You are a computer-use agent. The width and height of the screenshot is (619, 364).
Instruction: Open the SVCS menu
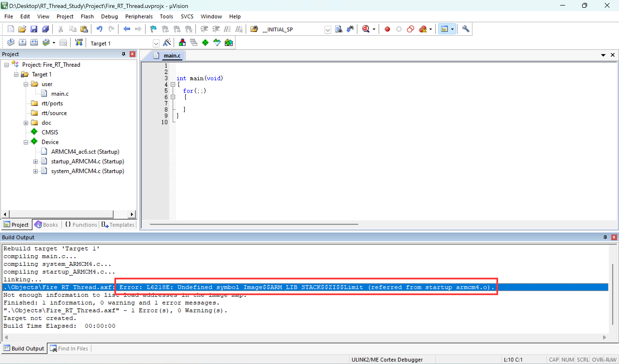point(187,16)
